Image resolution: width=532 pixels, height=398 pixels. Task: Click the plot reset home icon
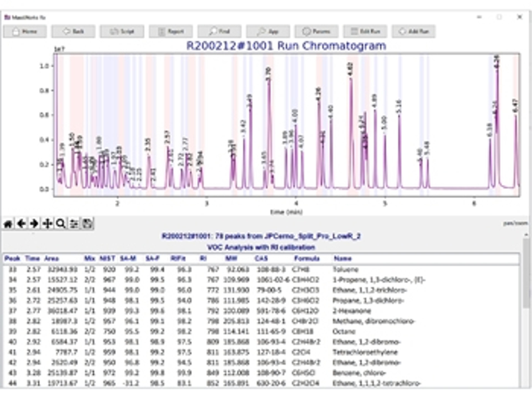click(8, 224)
